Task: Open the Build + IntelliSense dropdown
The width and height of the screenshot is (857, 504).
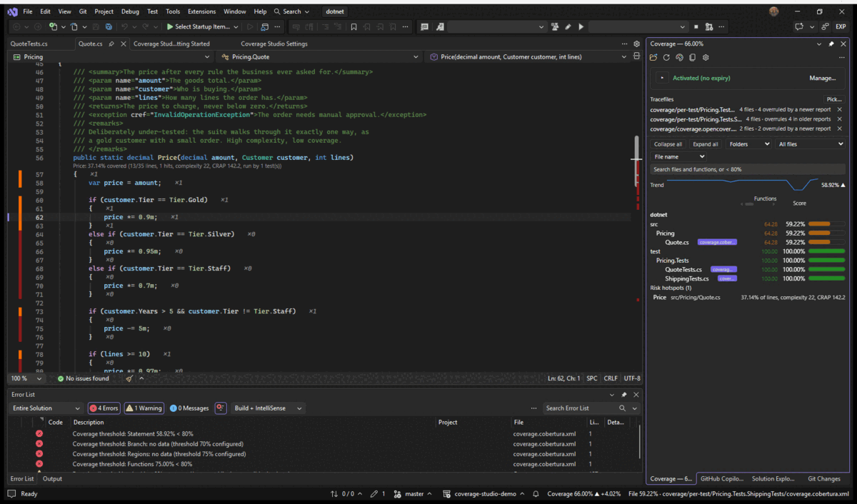Action: pyautogui.click(x=268, y=408)
